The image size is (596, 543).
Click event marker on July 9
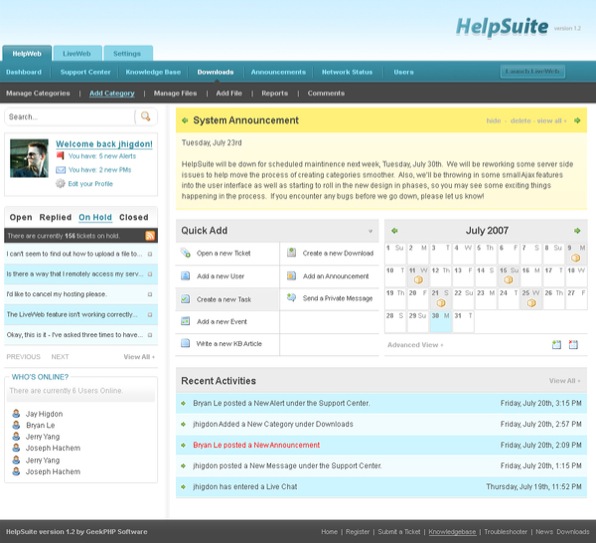pos(575,258)
